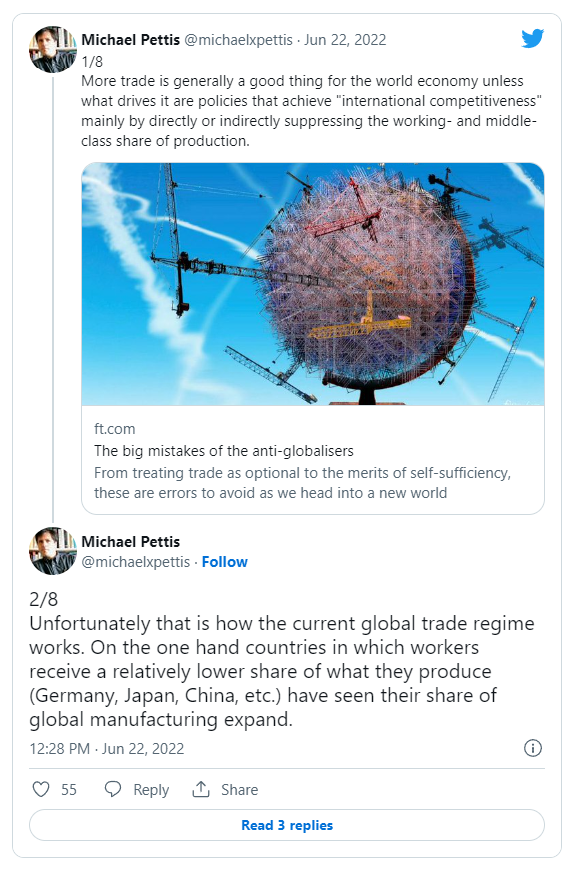The height and width of the screenshot is (872, 583).
Task: Click the Reply text label
Action: click(x=151, y=790)
